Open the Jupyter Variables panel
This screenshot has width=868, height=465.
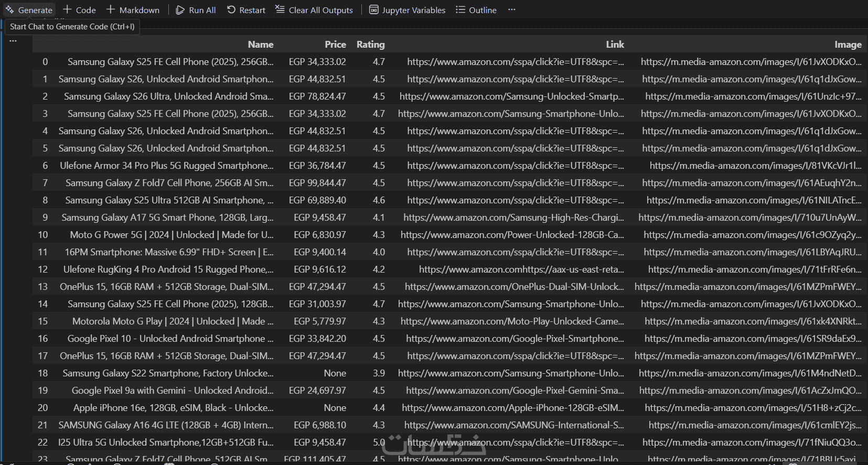click(x=408, y=10)
